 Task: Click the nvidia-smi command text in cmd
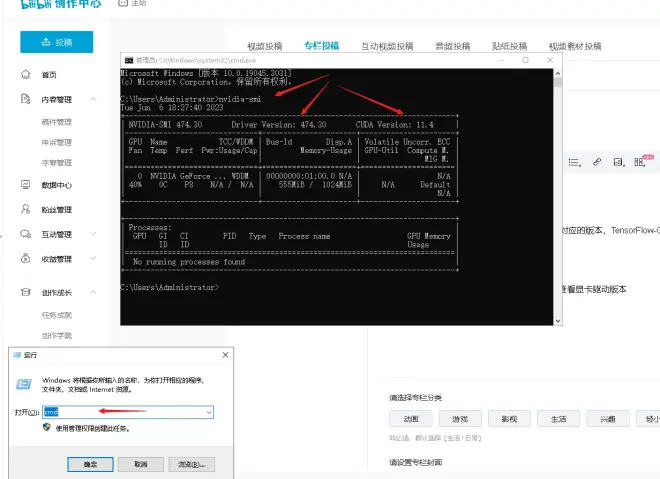tap(240, 99)
